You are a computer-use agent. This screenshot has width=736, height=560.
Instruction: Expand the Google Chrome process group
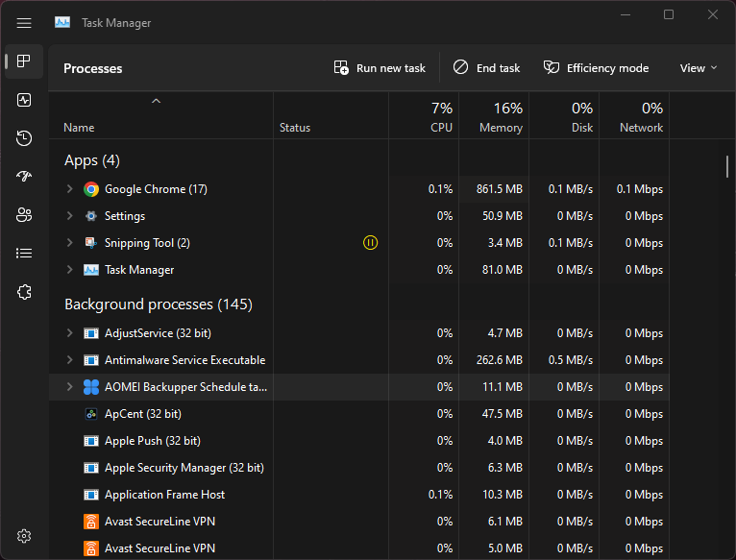click(69, 188)
